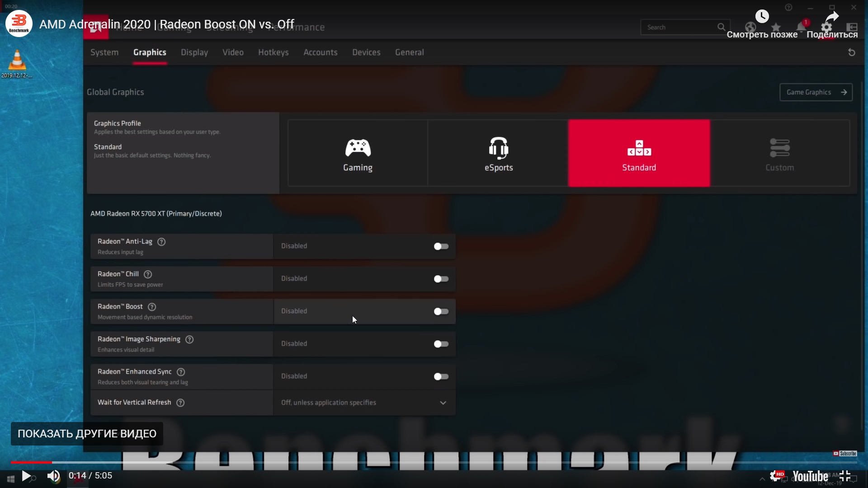The image size is (868, 488).
Task: Mute the video with speaker icon
Action: (x=53, y=476)
